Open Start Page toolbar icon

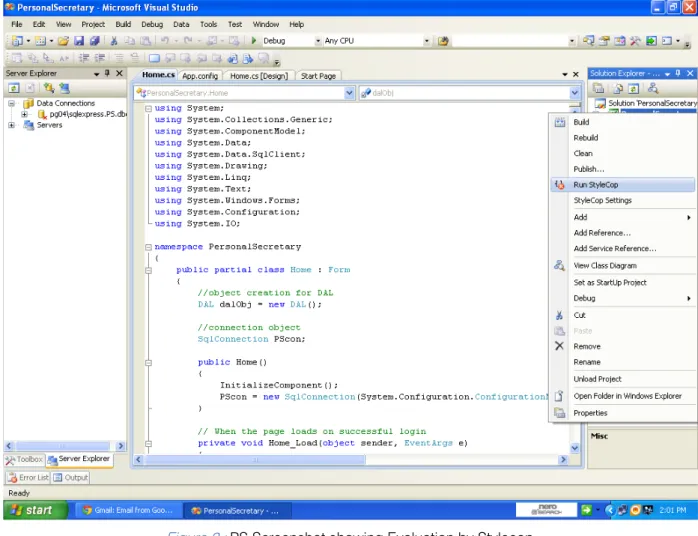651,41
